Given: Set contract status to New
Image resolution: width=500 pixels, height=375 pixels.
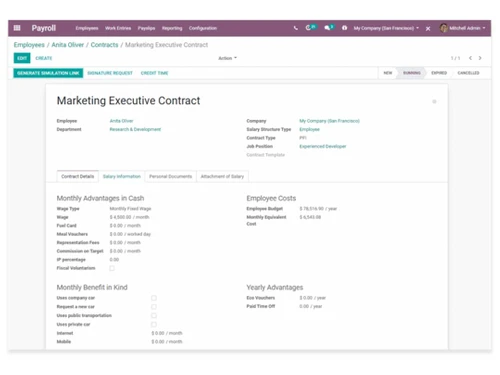Looking at the screenshot, I should click(388, 73).
